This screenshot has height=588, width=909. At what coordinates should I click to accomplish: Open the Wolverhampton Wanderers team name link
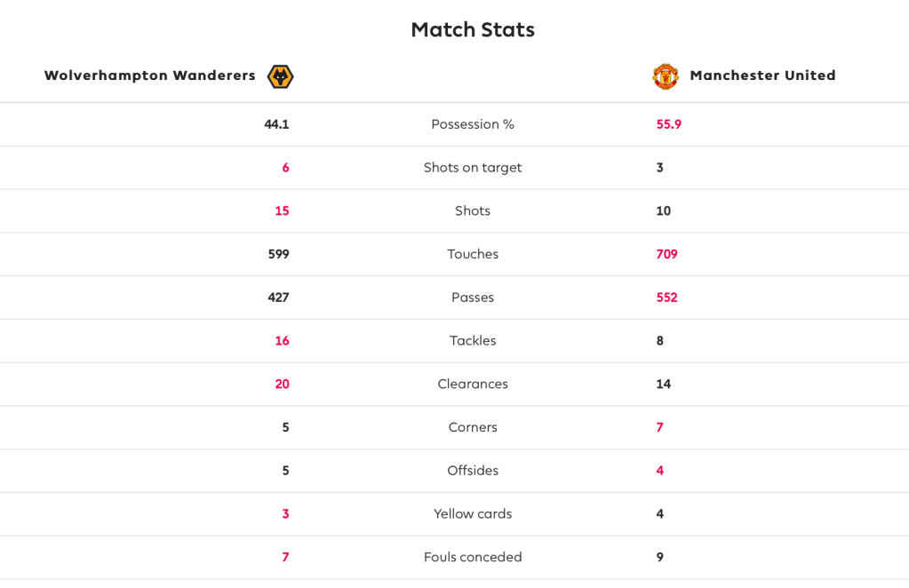click(149, 75)
